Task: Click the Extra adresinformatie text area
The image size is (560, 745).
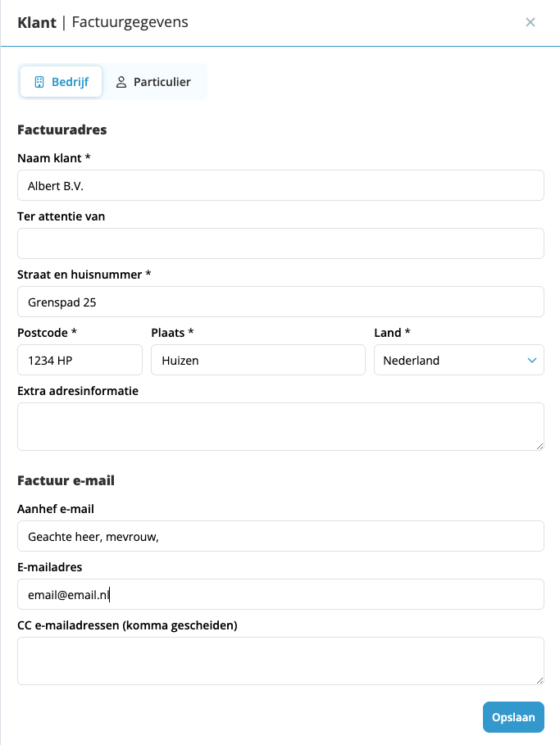Action: pyautogui.click(x=280, y=427)
